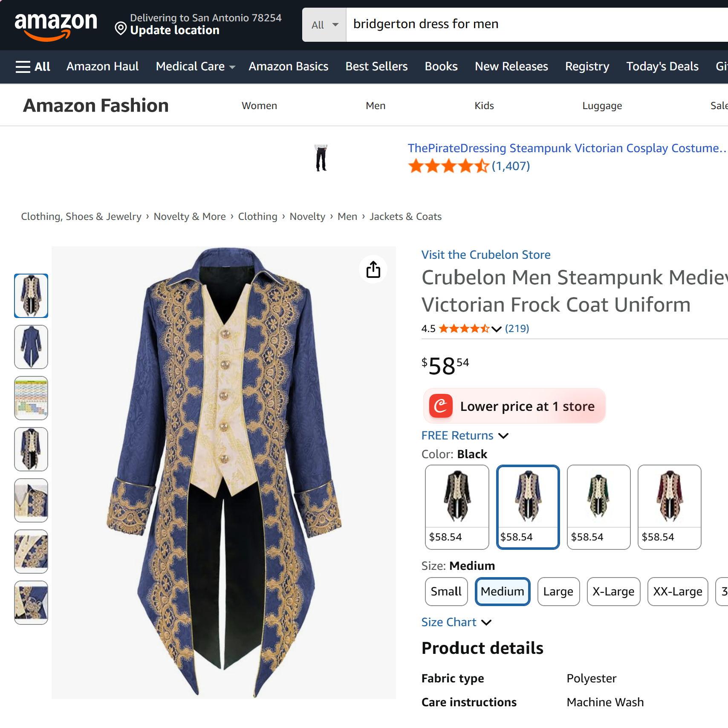Open Jackets & Coats breadcrumb link
This screenshot has width=728, height=728.
pos(405,217)
